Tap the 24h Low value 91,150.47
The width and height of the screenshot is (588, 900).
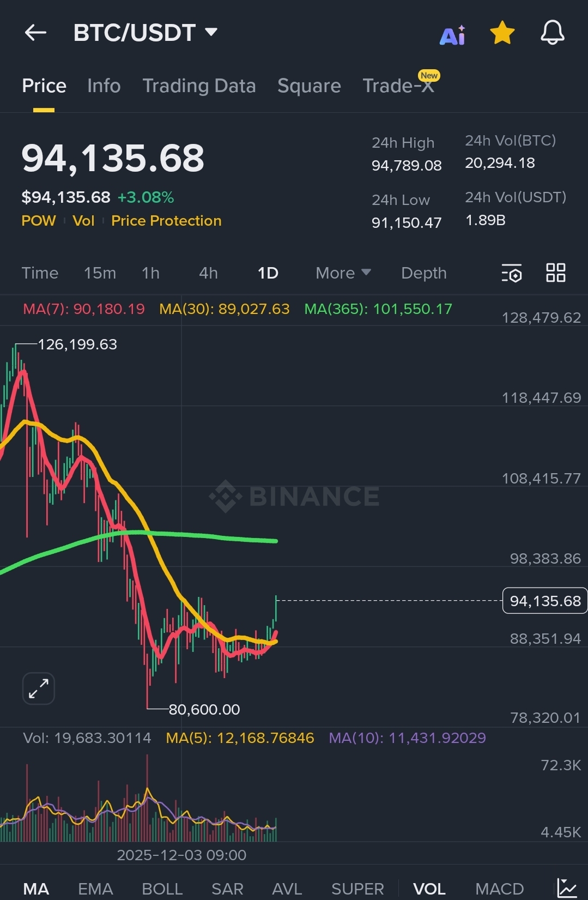[407, 223]
